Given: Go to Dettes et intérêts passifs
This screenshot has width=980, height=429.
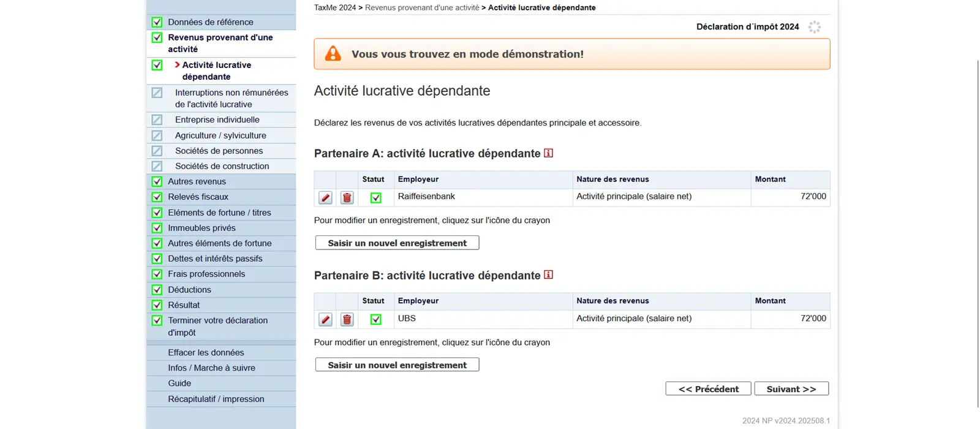Looking at the screenshot, I should [x=215, y=259].
